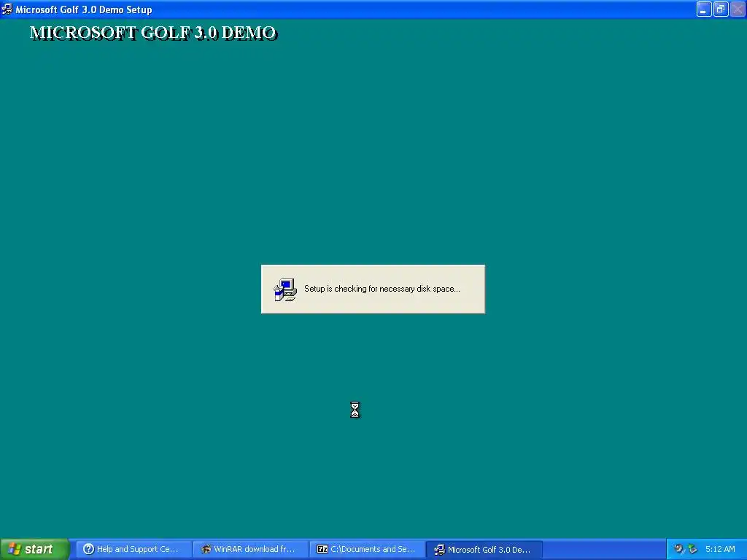
Task: Open Help and Support Center taskbar item
Action: tap(134, 549)
